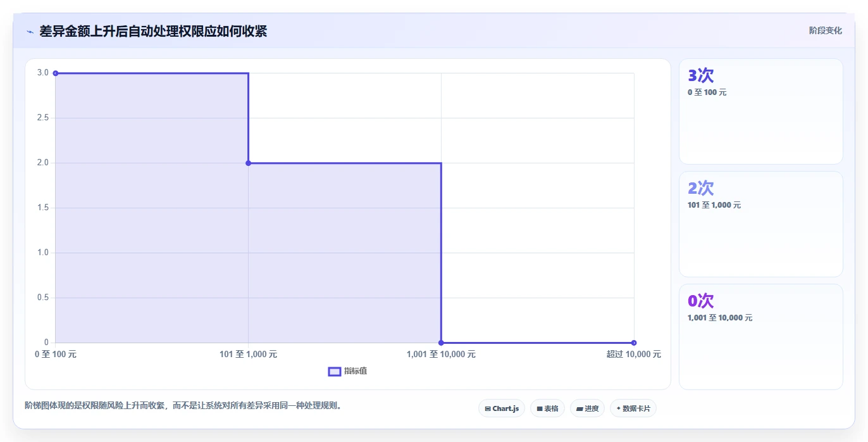Open the 2次 data card
The image size is (868, 442).
760,224
